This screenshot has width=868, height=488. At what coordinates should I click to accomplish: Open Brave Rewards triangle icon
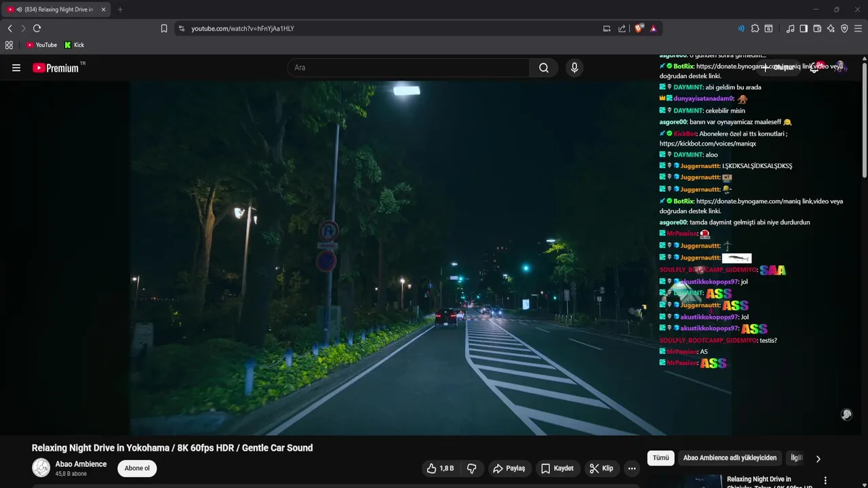[654, 28]
